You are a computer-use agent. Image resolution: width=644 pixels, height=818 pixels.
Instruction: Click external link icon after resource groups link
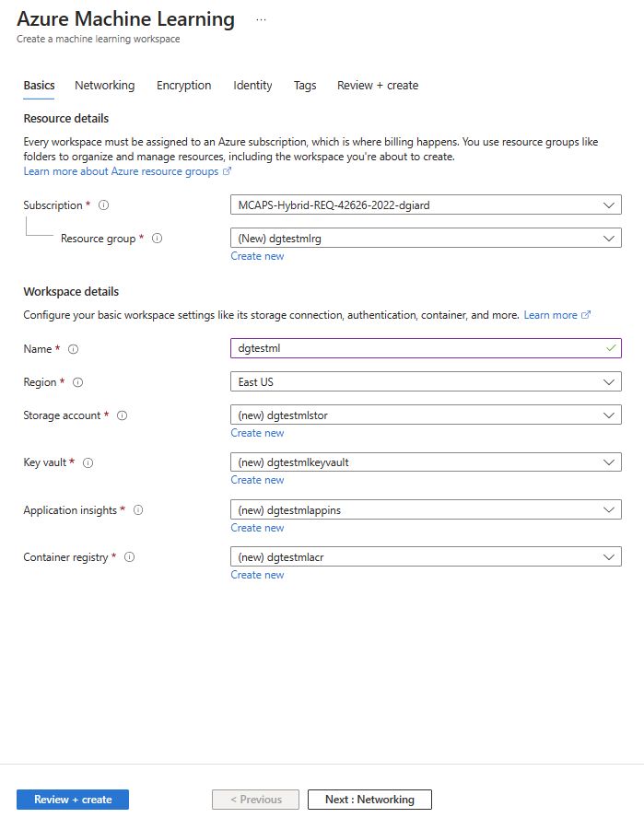227,171
